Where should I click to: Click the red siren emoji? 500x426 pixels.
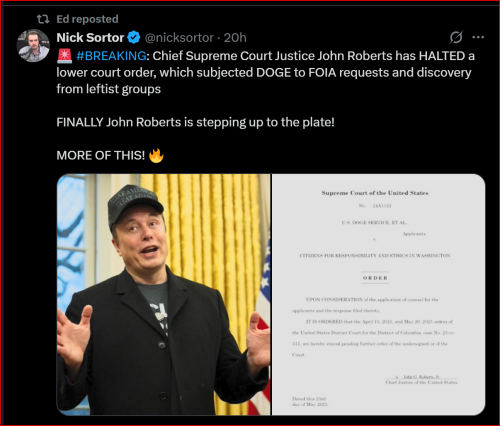pos(64,56)
